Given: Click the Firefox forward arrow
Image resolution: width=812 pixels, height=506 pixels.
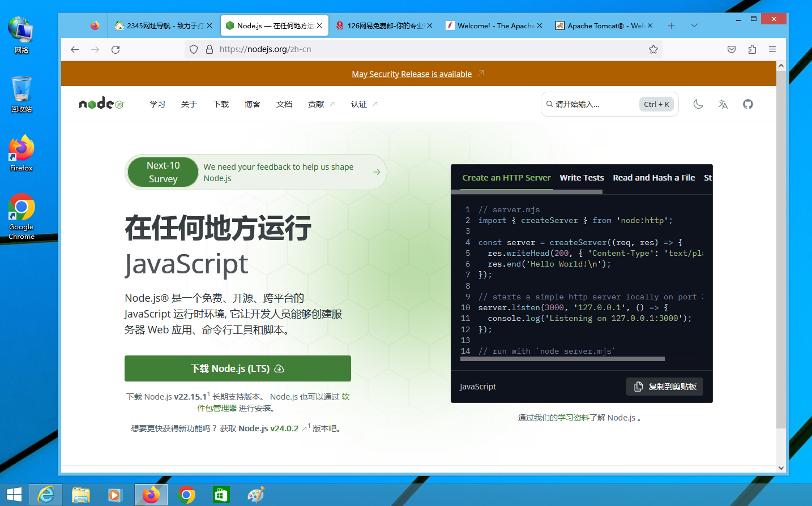Looking at the screenshot, I should [x=95, y=49].
